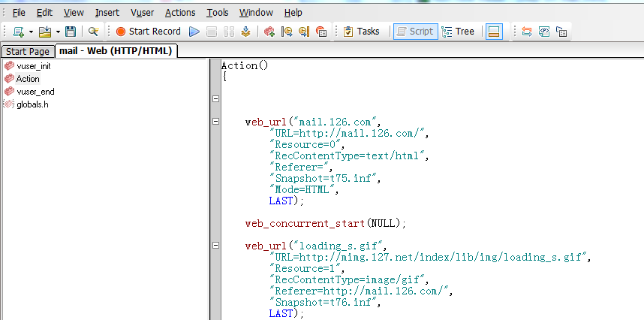Viewport: 644px width, 320px height.
Task: Toggle the output window panel icon
Action: 493,32
